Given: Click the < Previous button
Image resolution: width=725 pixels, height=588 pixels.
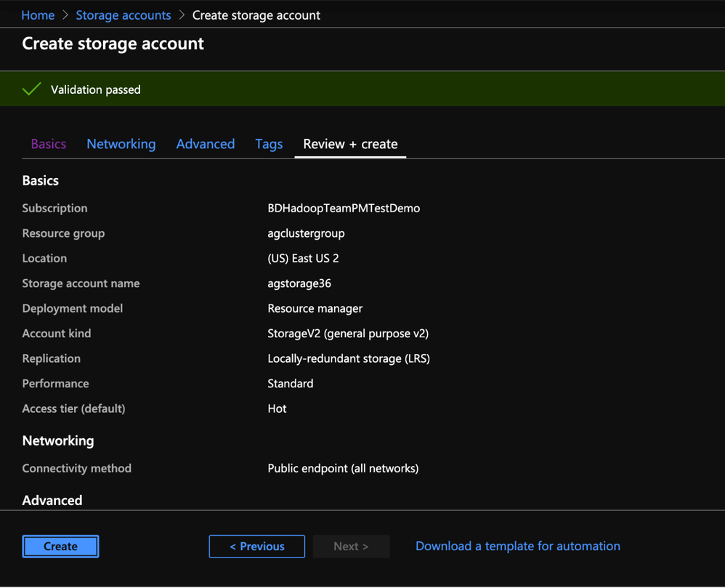Looking at the screenshot, I should point(256,547).
